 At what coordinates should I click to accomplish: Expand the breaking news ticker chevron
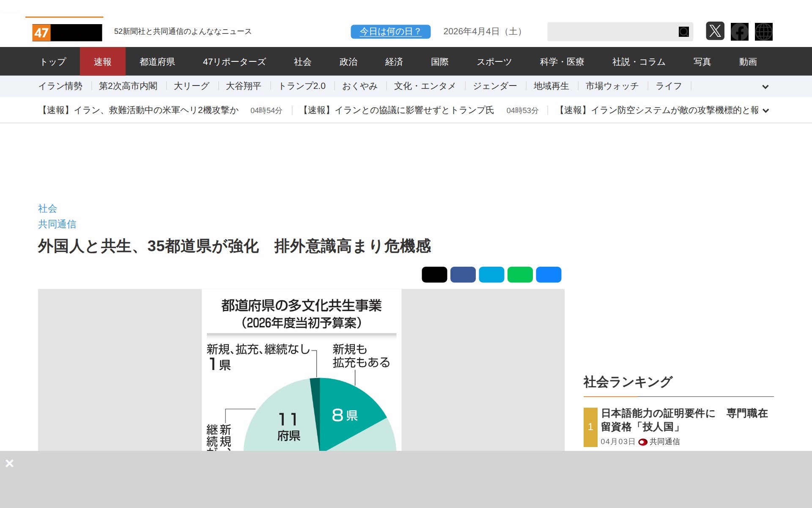[x=765, y=110]
